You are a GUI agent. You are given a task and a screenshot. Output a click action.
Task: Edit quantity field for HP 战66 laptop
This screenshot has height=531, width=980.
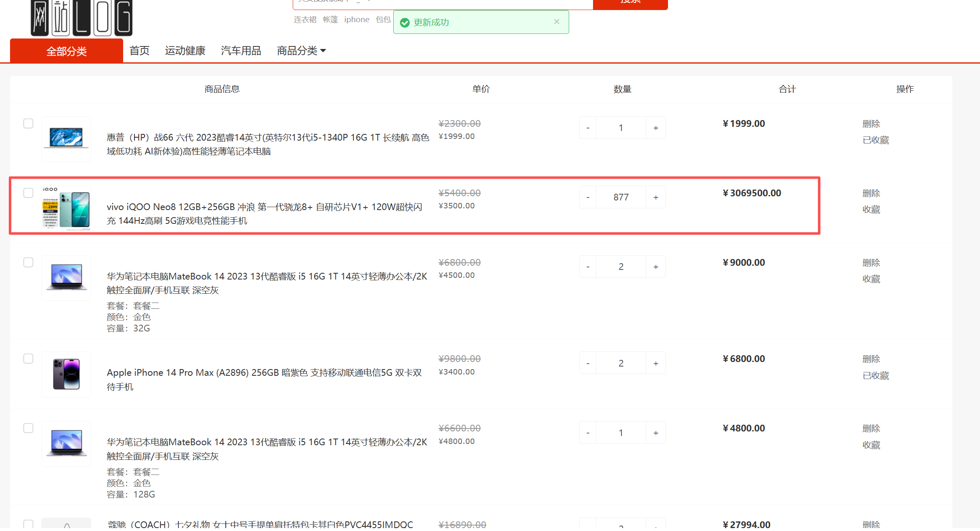[x=621, y=128]
